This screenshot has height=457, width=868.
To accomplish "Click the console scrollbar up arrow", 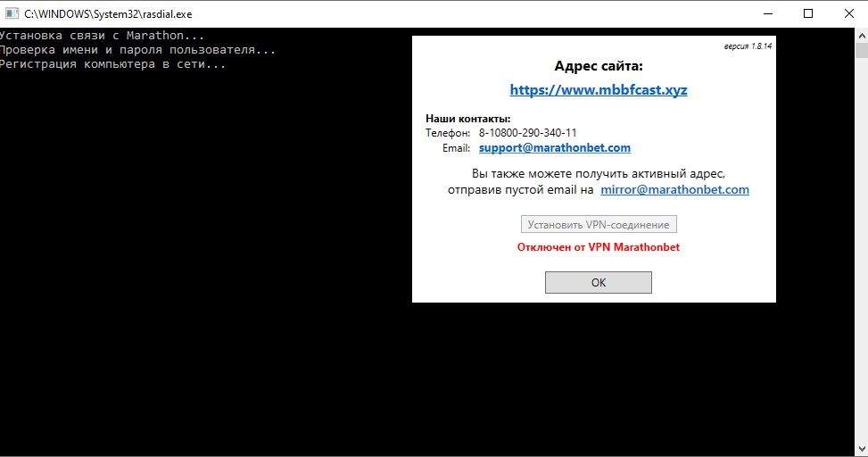I will (x=862, y=35).
